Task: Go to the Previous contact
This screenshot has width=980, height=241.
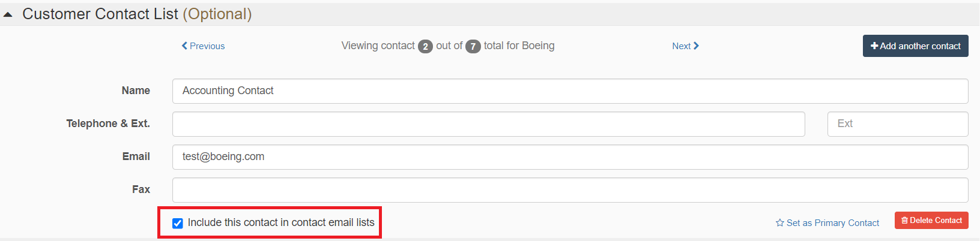Action: 203,46
